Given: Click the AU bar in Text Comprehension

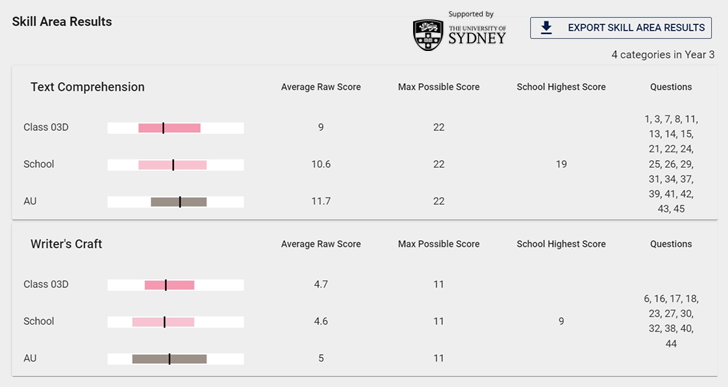Looking at the screenshot, I should click(176, 201).
